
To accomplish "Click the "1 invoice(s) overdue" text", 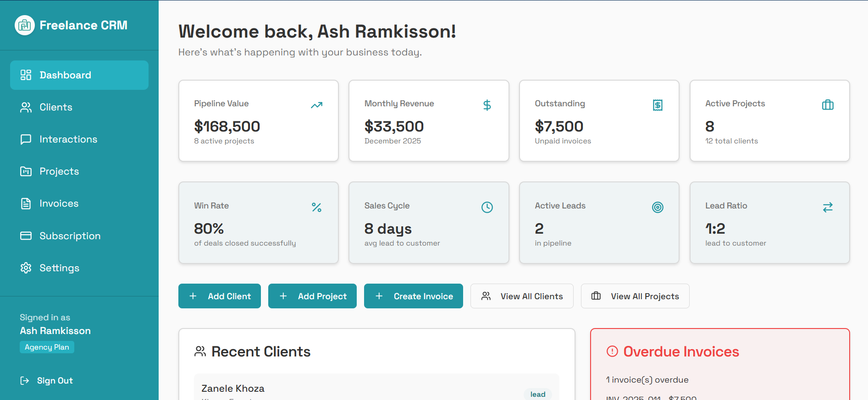I will 647,380.
